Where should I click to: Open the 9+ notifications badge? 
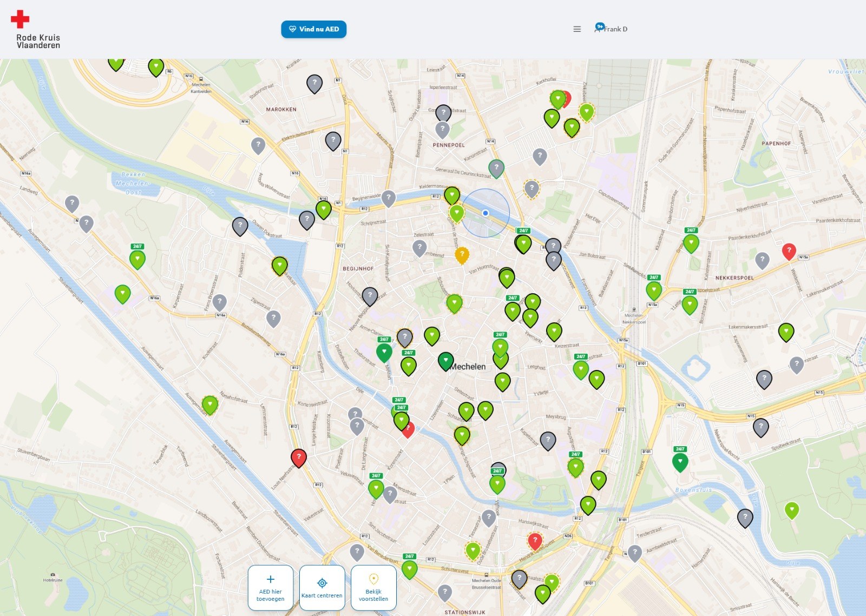600,26
